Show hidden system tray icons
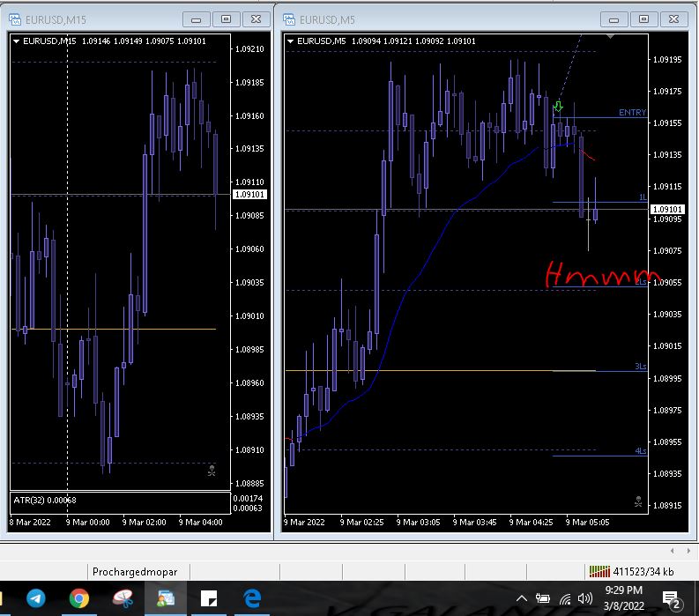This screenshot has width=699, height=616. point(522,598)
